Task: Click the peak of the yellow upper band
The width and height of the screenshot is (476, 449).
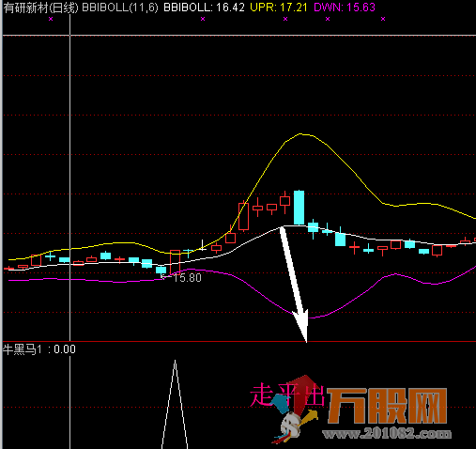Action: pyautogui.click(x=301, y=134)
